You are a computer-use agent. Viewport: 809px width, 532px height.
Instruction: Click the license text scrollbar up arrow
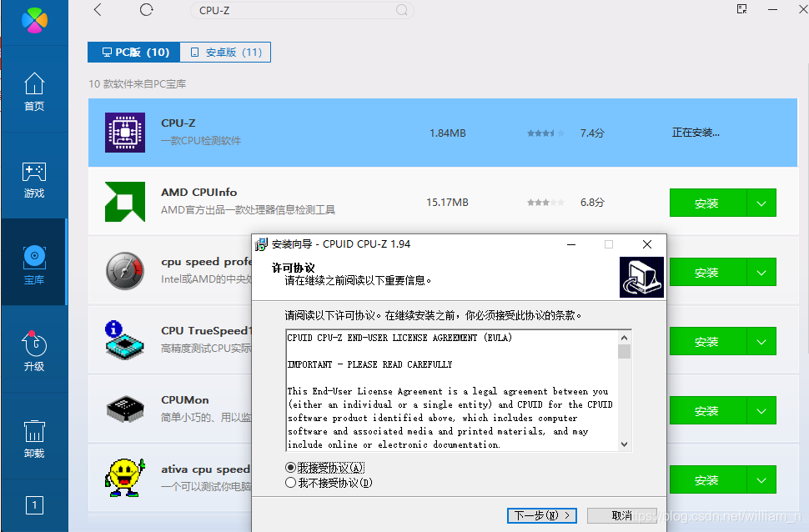point(624,338)
